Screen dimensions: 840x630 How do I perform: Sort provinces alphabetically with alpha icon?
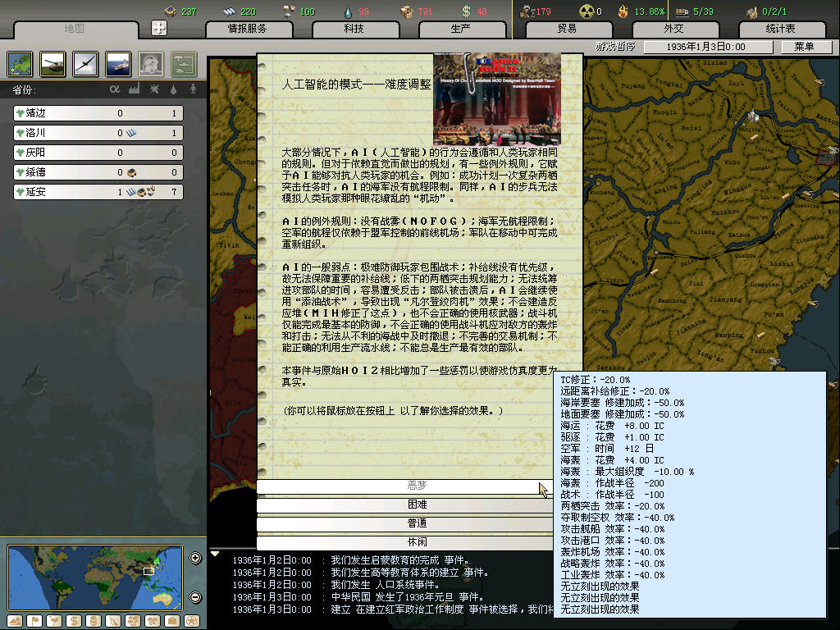tap(115, 89)
